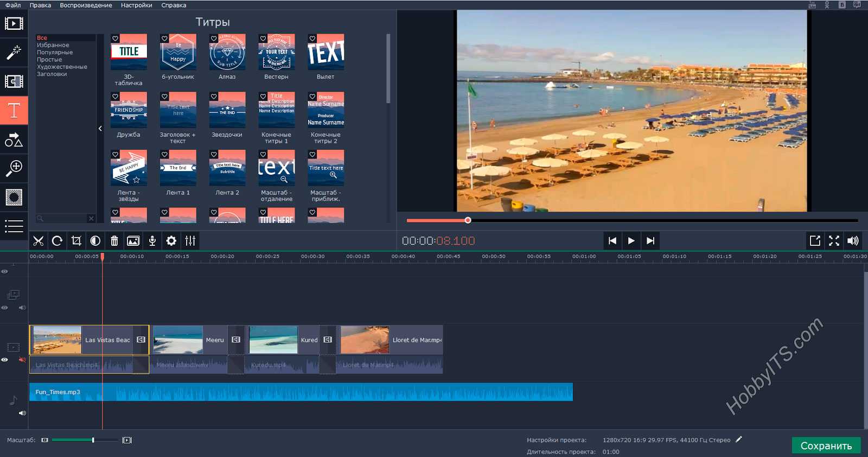The image size is (868, 457).
Task: Click the Сохранить button
Action: point(826,446)
